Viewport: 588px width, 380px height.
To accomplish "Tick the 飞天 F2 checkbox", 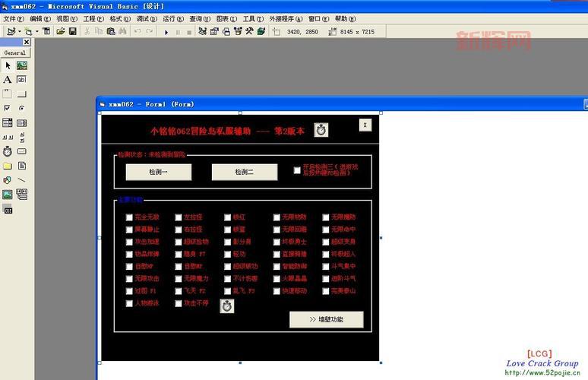I will pyautogui.click(x=179, y=291).
